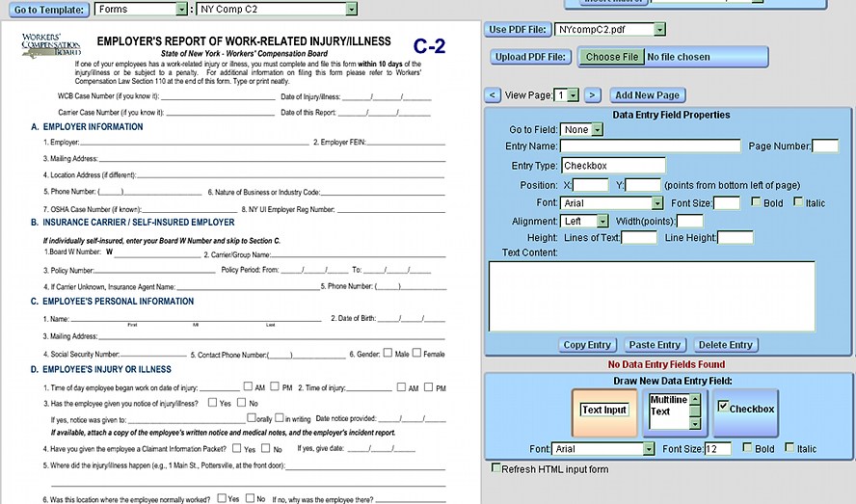Open the Forms category dropdown
Image resolution: width=856 pixels, height=504 pixels.
coord(141,10)
